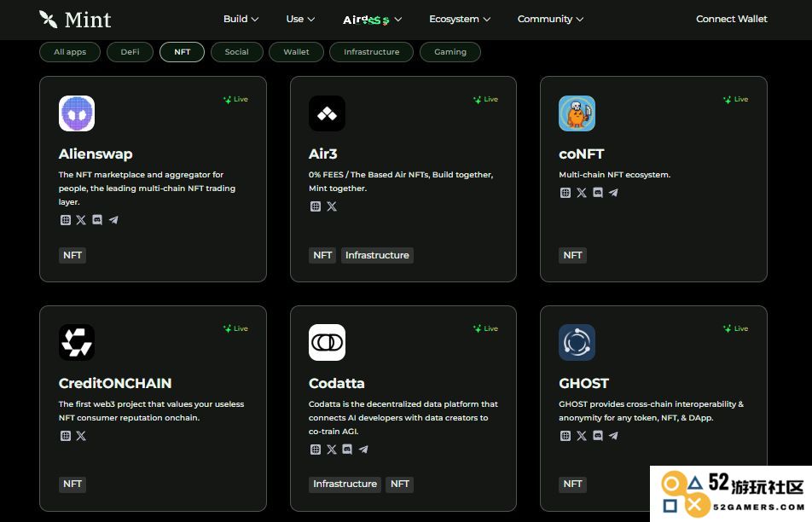
Task: Click the Infrastructure tag on Codatta
Action: click(x=345, y=484)
